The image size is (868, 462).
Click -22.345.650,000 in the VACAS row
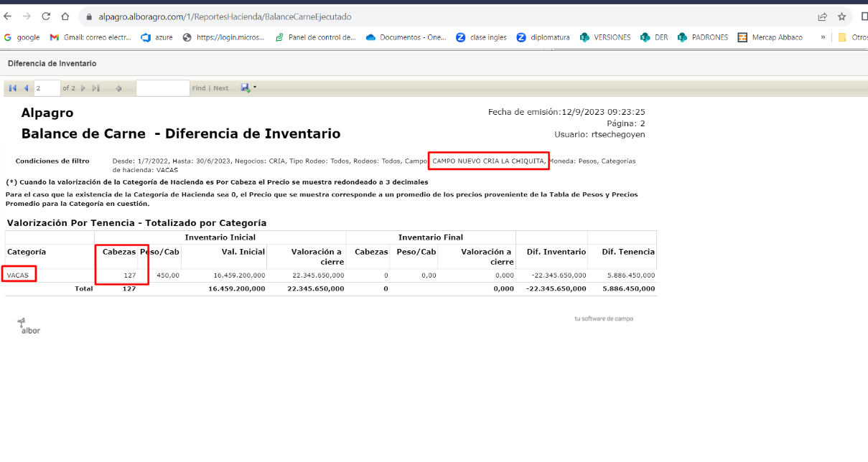tap(559, 275)
